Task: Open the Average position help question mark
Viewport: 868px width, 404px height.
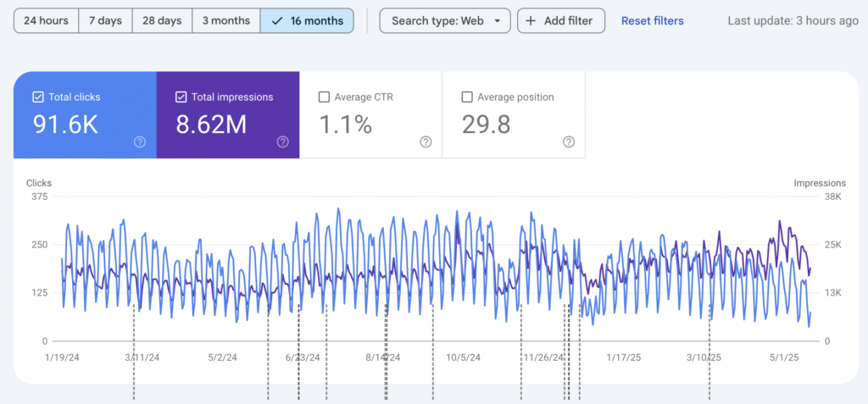Action: [569, 142]
